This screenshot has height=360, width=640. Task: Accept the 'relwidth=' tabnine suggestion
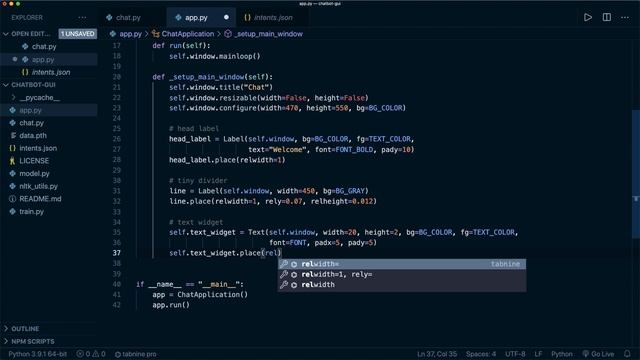pyautogui.click(x=402, y=264)
